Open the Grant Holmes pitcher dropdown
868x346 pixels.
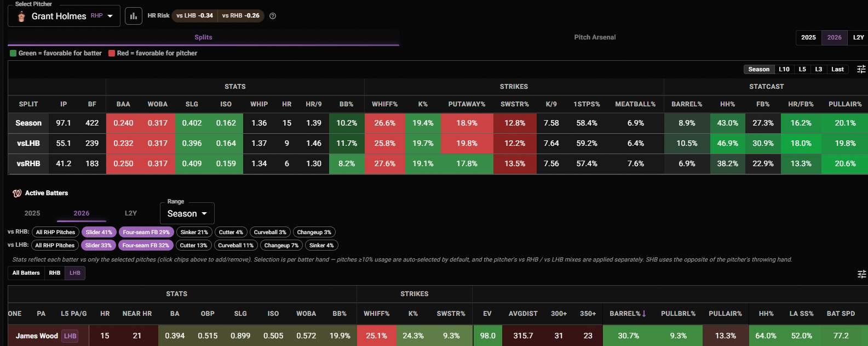(x=64, y=16)
